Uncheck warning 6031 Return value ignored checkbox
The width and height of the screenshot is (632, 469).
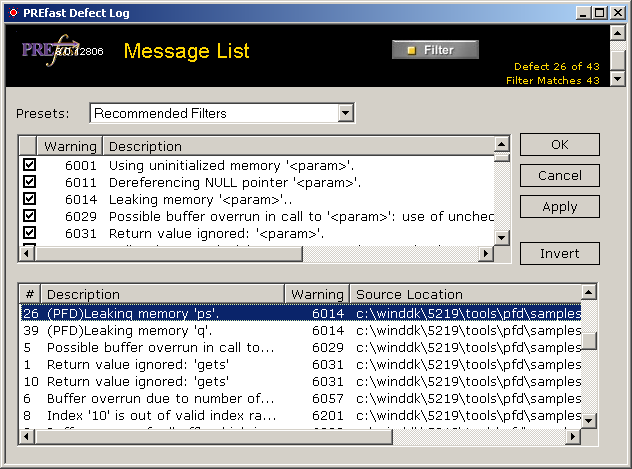pos(29,232)
